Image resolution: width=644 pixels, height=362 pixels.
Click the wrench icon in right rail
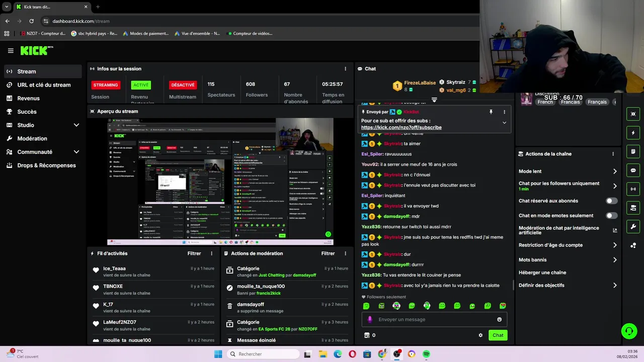[x=633, y=227]
